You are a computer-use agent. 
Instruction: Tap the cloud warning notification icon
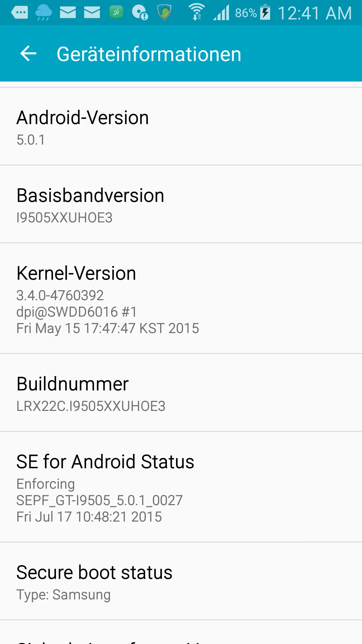[x=140, y=13]
